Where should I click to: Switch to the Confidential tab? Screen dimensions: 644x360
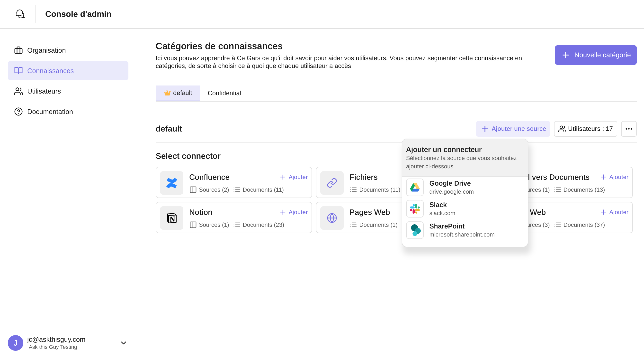(x=224, y=93)
